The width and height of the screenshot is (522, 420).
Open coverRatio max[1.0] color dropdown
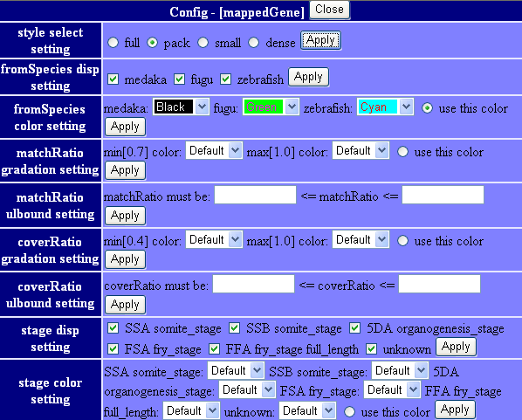361,240
